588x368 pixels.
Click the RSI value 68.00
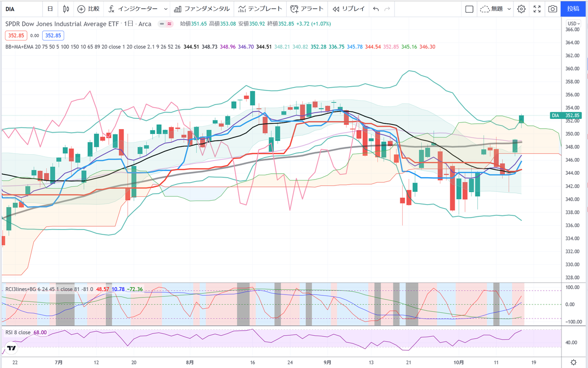[40, 333]
